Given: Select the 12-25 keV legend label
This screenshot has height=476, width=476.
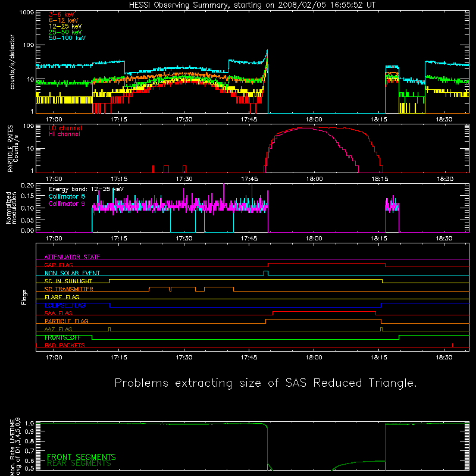Looking at the screenshot, I should click(65, 26).
